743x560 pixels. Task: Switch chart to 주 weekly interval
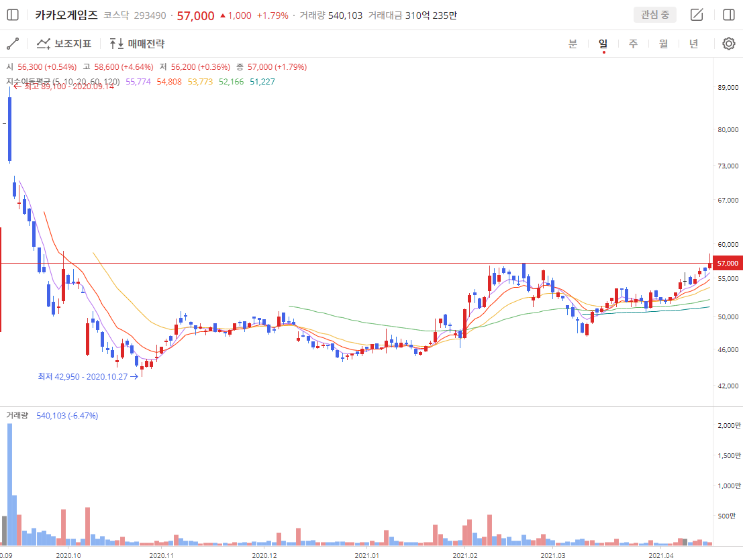coord(633,44)
